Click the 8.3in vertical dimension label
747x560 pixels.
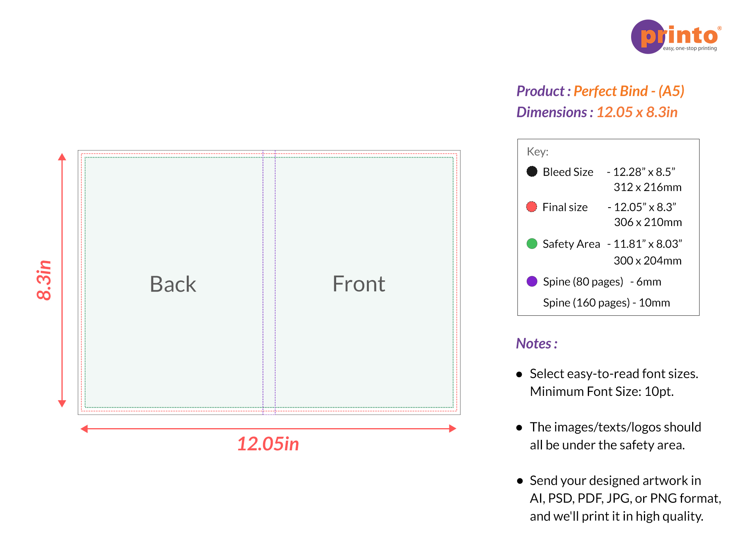coord(44,280)
